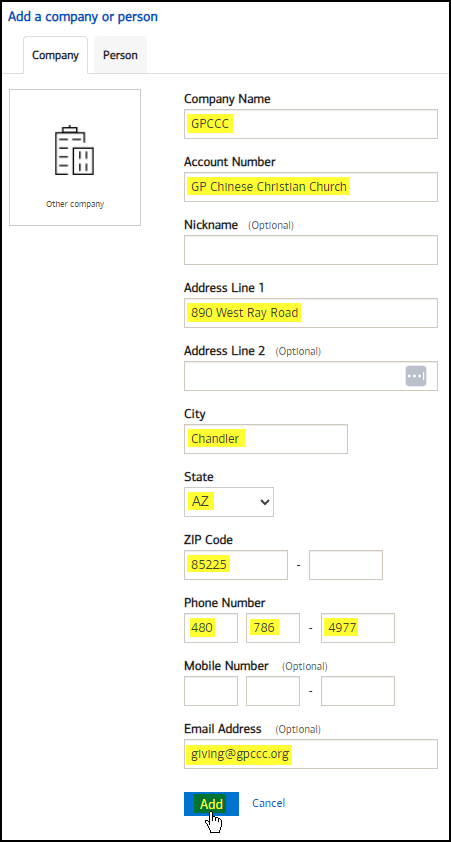Click the Phone Number last four digits box

[x=358, y=628]
